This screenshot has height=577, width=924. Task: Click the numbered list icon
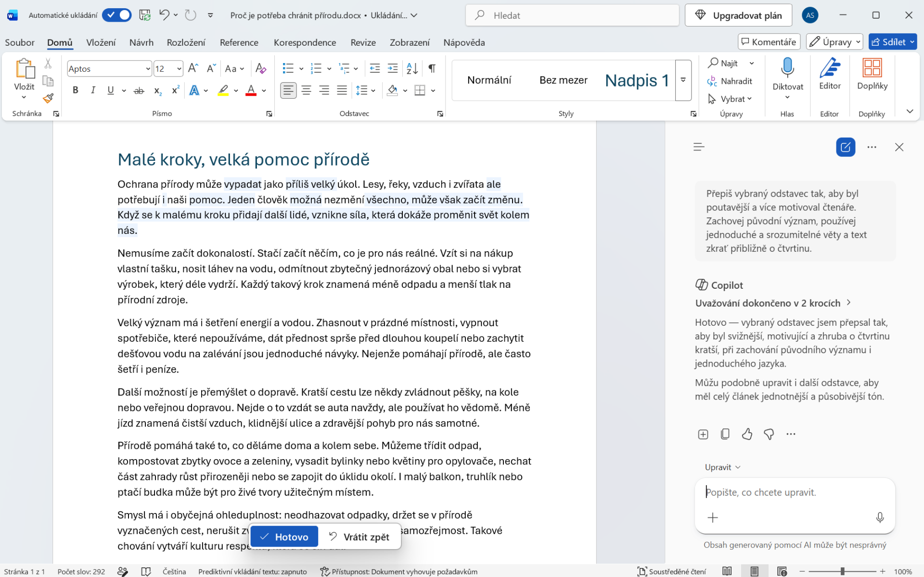coord(316,68)
